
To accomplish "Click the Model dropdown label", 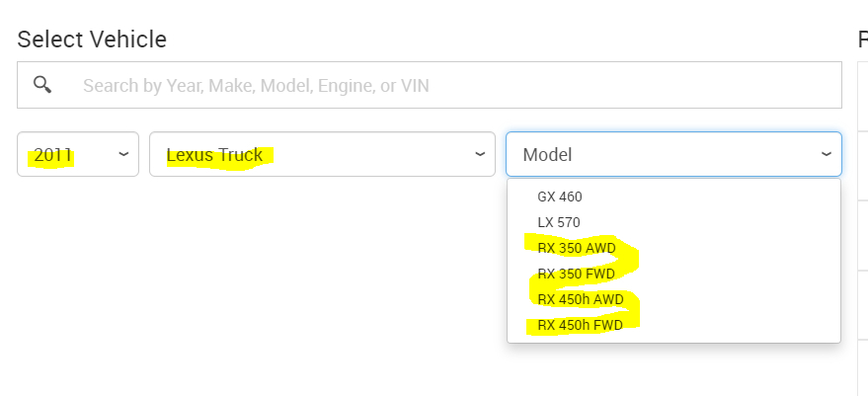I will pyautogui.click(x=548, y=155).
